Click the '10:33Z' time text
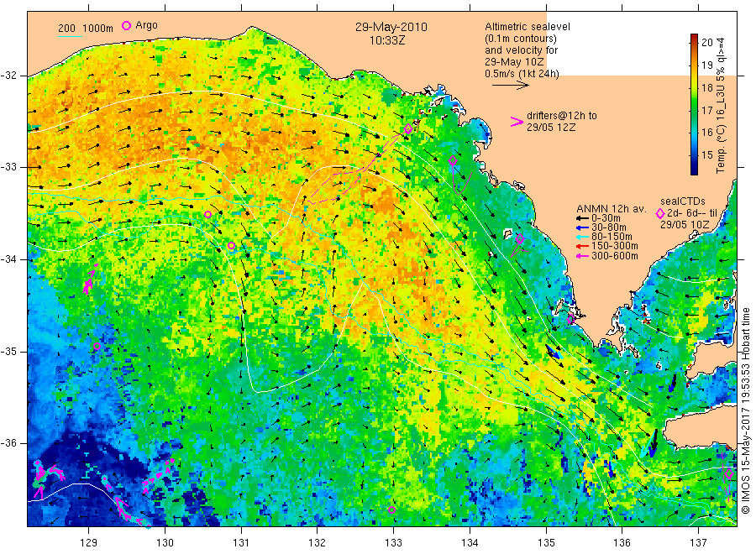756x554 pixels. click(387, 41)
